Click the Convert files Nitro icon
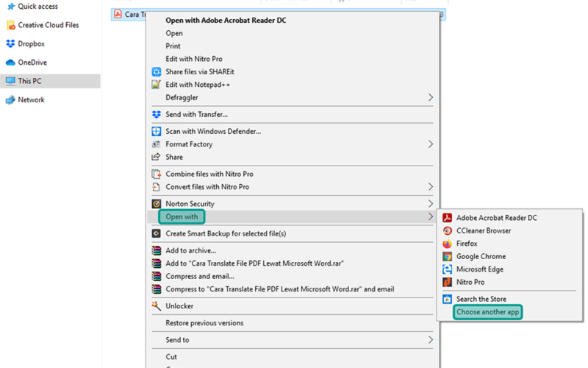The width and height of the screenshot is (588, 368). (156, 187)
